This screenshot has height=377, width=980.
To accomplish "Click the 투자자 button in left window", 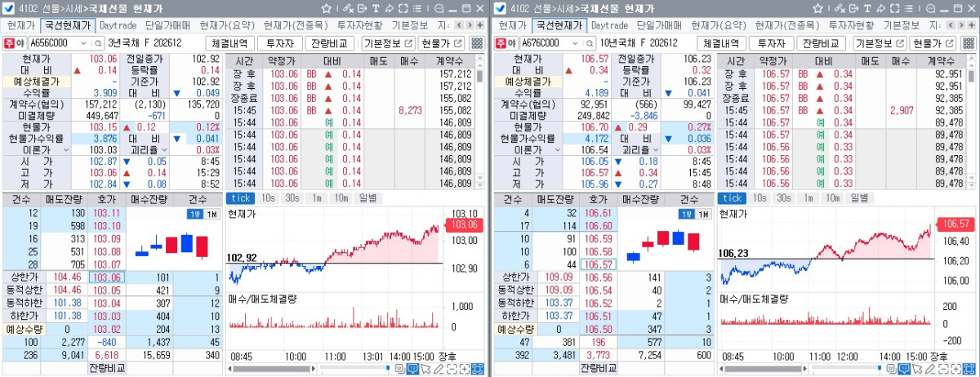I will 280,43.
